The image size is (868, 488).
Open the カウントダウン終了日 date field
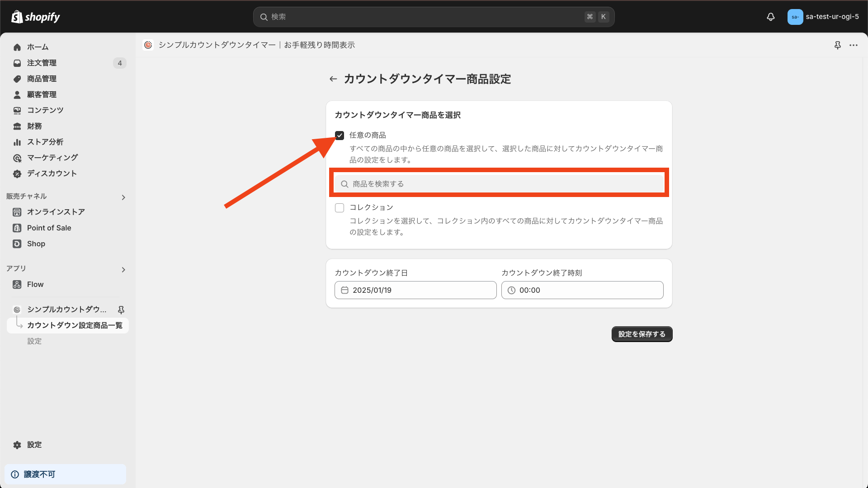[415, 290]
